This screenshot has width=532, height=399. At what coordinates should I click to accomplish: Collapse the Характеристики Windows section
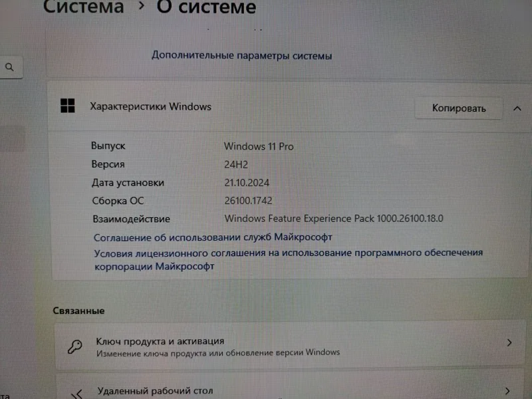[x=517, y=108]
